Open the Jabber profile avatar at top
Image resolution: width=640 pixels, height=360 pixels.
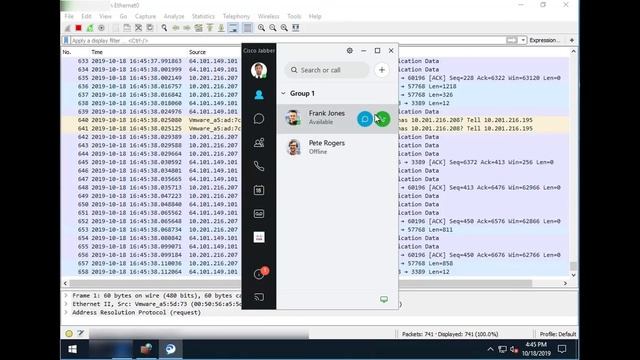(259, 70)
